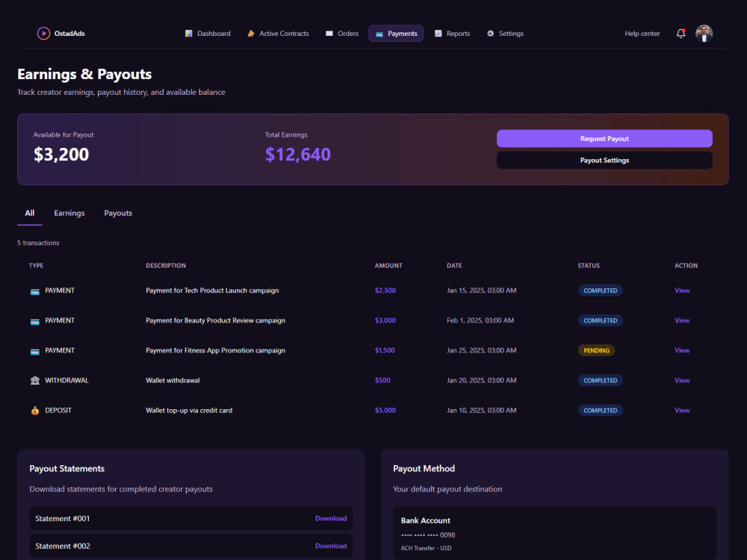
Task: Click the $3,200 available payout amount
Action: coord(61,155)
